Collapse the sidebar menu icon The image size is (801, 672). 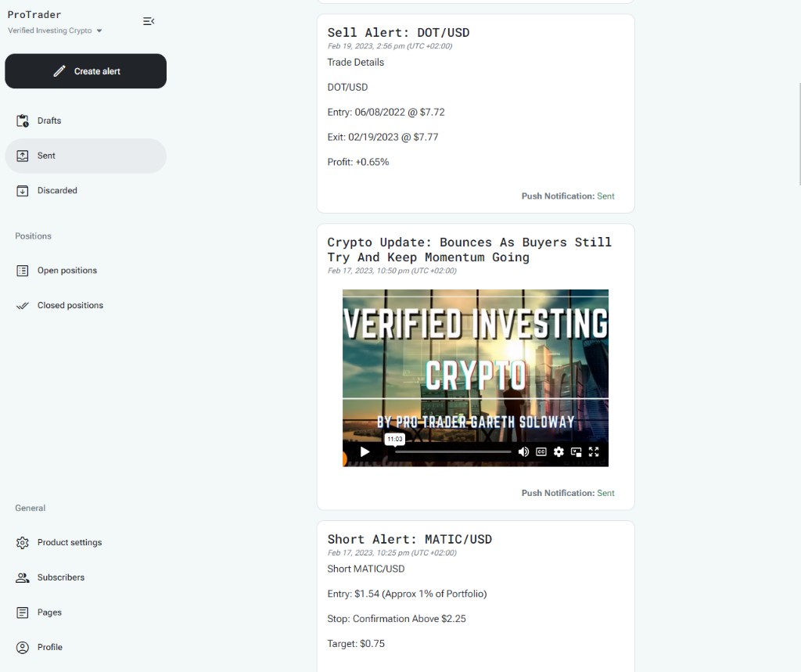pyautogui.click(x=149, y=21)
